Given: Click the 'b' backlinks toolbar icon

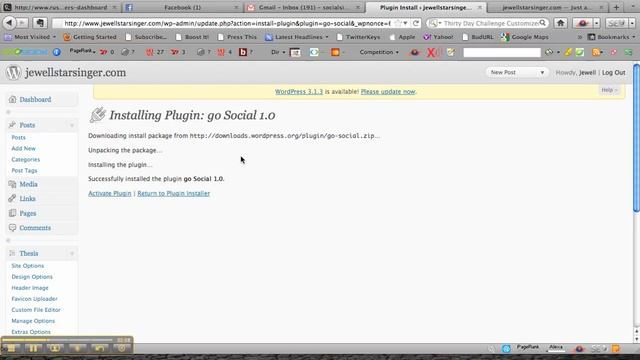Looking at the screenshot, I should 243,52.
